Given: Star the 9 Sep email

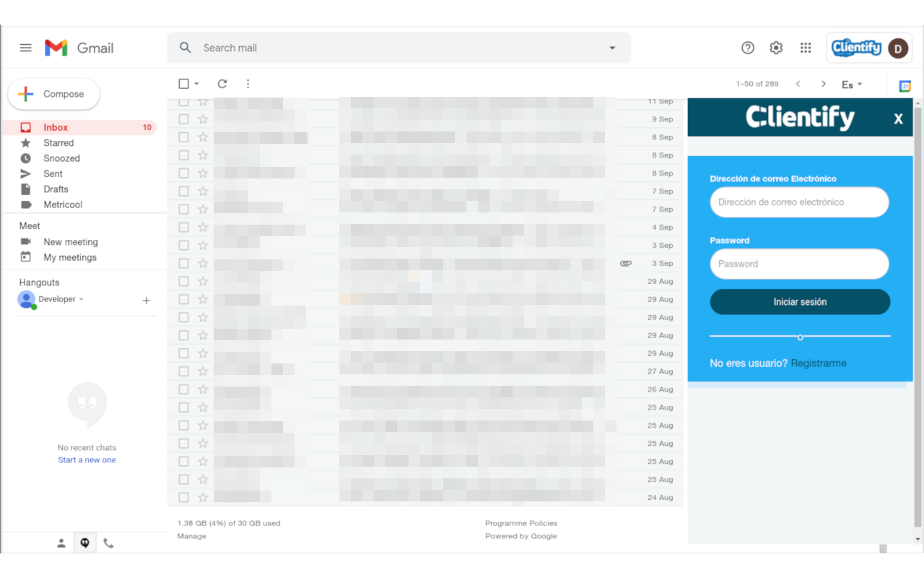Looking at the screenshot, I should coord(203,119).
